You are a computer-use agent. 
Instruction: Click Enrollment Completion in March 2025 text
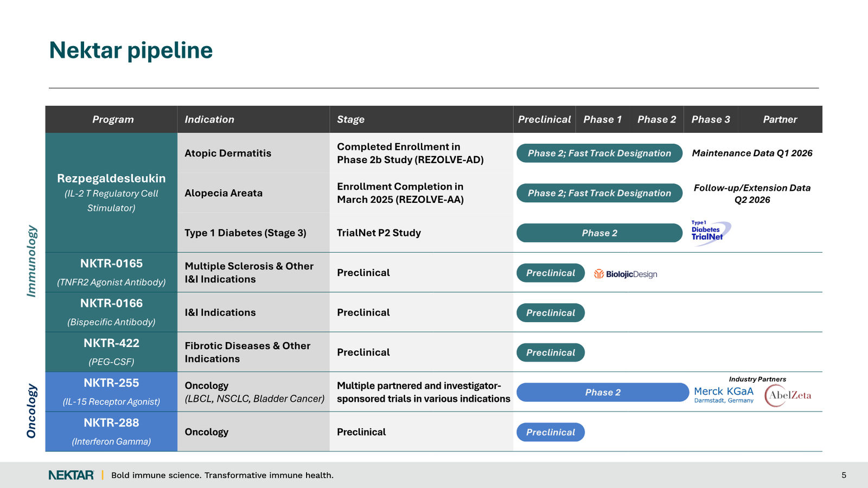400,193
